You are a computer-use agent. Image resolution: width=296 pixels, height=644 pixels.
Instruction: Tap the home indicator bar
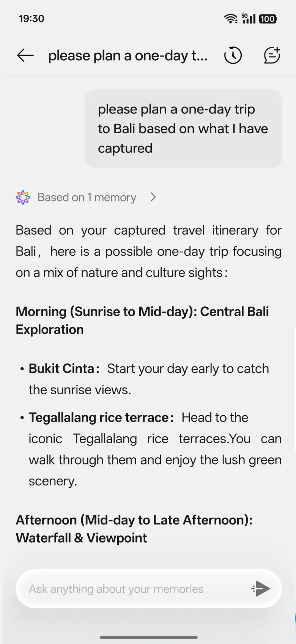[x=148, y=638]
